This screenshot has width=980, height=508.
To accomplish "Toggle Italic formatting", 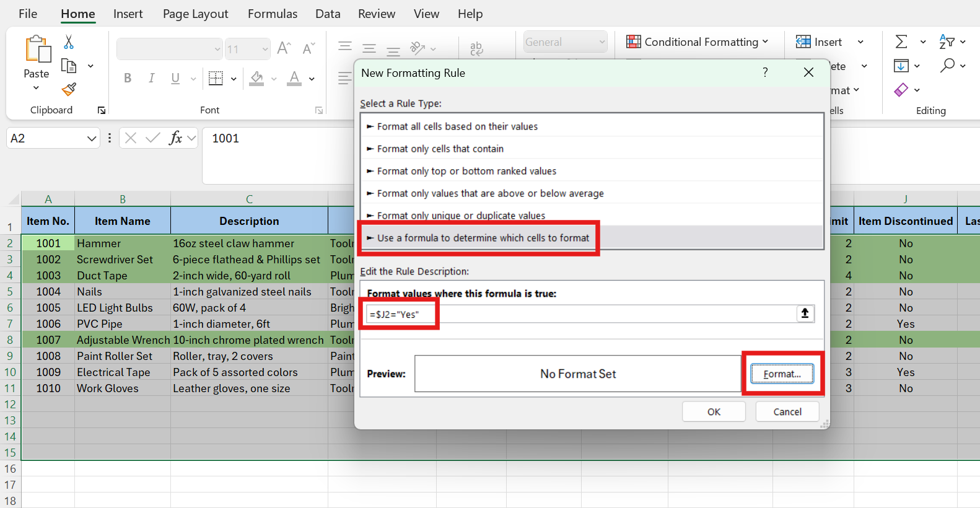I will pos(151,78).
